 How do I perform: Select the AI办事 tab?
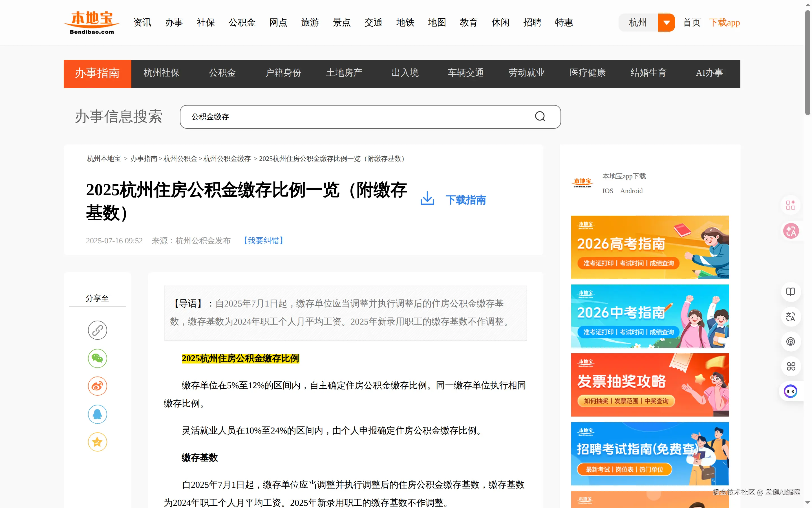pos(709,73)
